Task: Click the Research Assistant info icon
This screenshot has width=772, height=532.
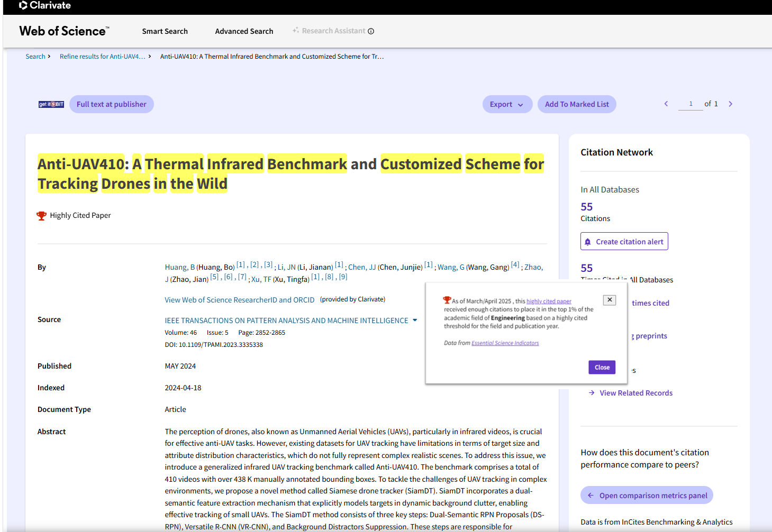Action: pyautogui.click(x=371, y=31)
